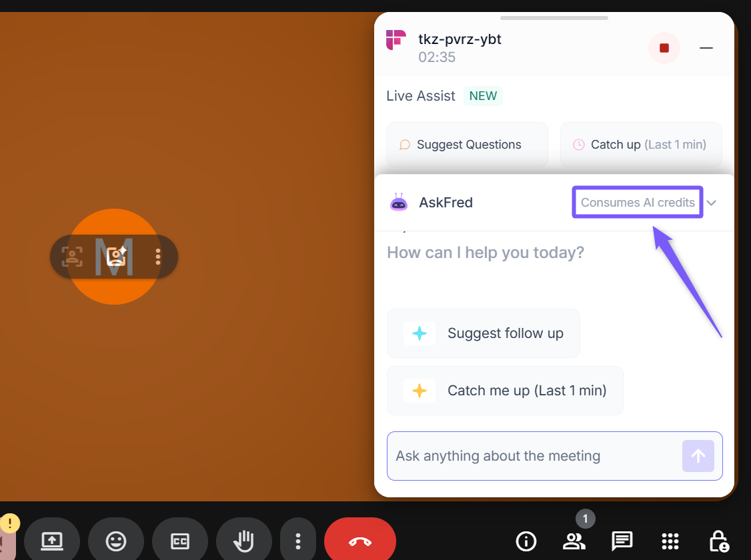Image resolution: width=751 pixels, height=560 pixels.
Task: Open the Fireflies logo
Action: [396, 40]
